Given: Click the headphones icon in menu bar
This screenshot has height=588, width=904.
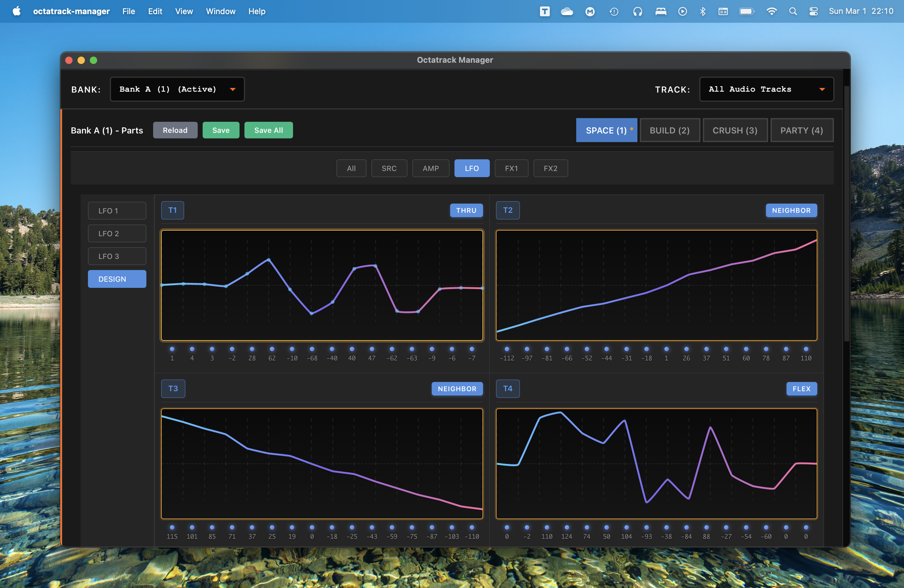Looking at the screenshot, I should [637, 11].
